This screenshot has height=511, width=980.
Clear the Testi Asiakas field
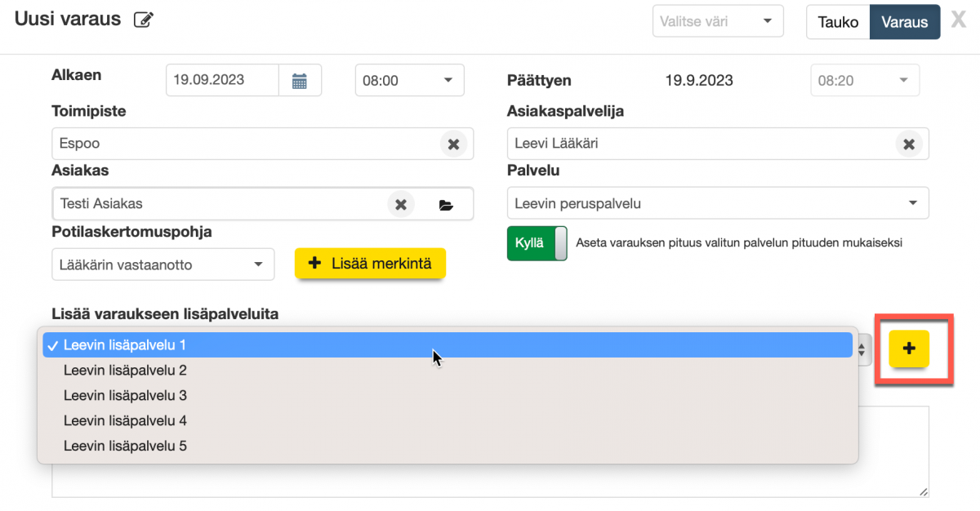click(x=401, y=204)
